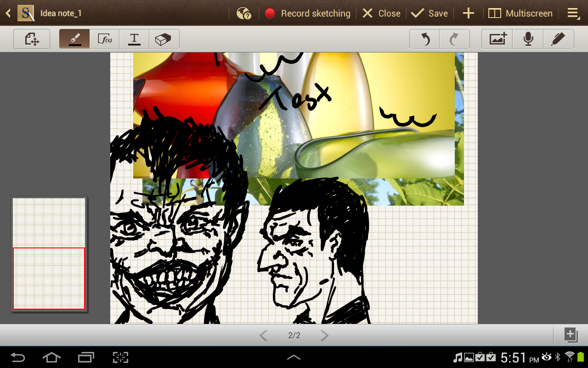
Task: Select the eraser tool
Action: tap(164, 39)
